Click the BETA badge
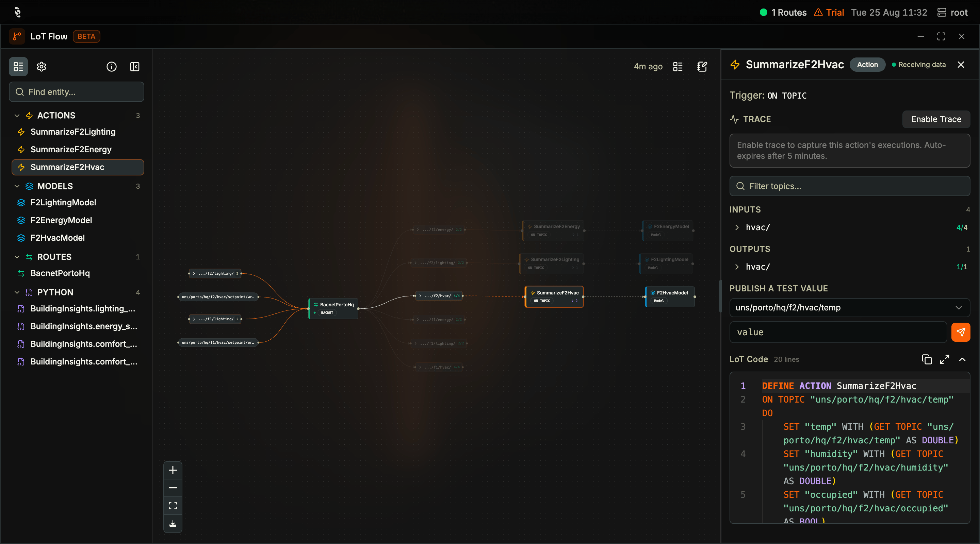The image size is (980, 544). pos(86,36)
